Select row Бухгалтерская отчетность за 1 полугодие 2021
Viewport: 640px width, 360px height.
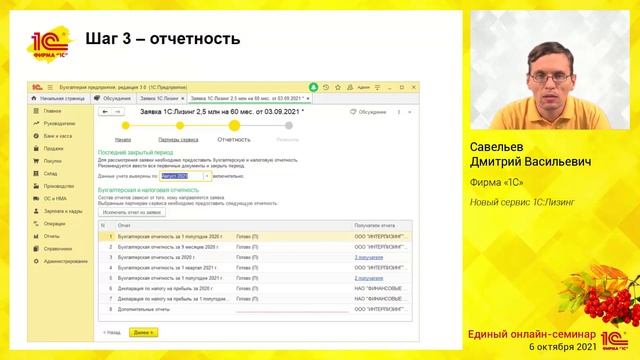click(255, 278)
